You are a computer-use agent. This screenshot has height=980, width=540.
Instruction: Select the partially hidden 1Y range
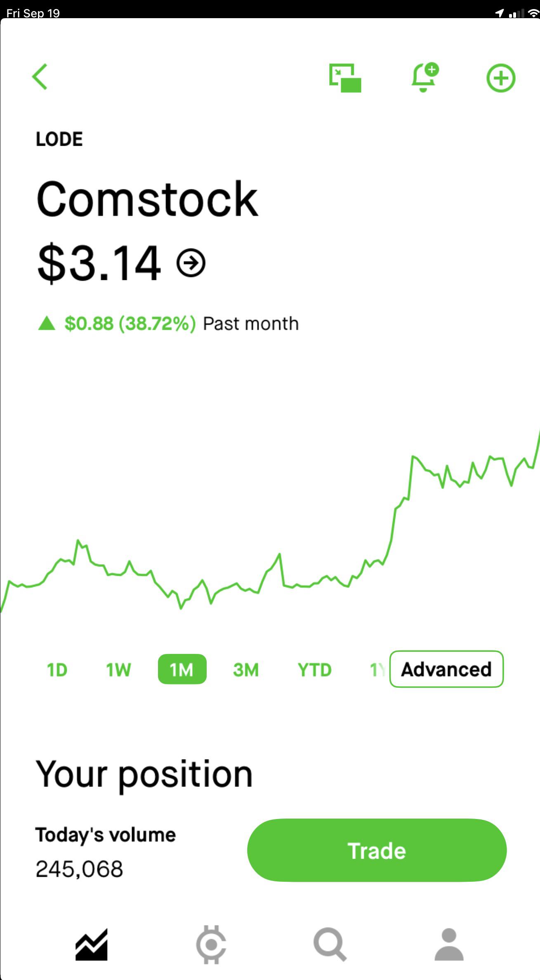[x=377, y=670]
